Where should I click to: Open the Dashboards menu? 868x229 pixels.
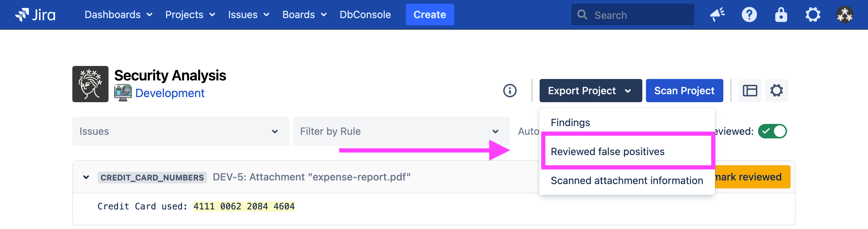point(118,15)
